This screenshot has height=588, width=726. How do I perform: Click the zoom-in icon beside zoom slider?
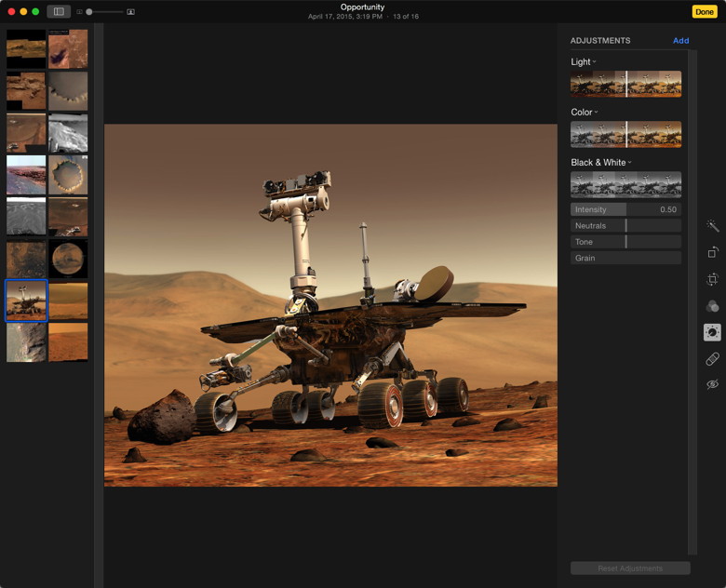click(x=130, y=12)
